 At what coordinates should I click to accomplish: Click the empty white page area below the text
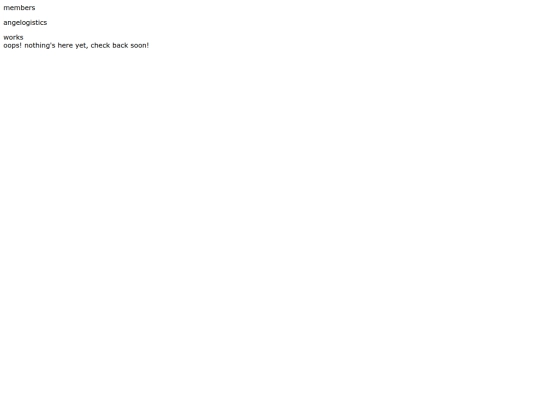pyautogui.click(x=270, y=224)
